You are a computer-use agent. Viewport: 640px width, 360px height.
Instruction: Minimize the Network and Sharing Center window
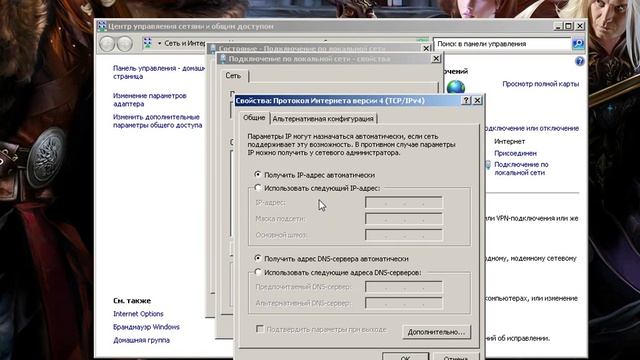pos(558,26)
